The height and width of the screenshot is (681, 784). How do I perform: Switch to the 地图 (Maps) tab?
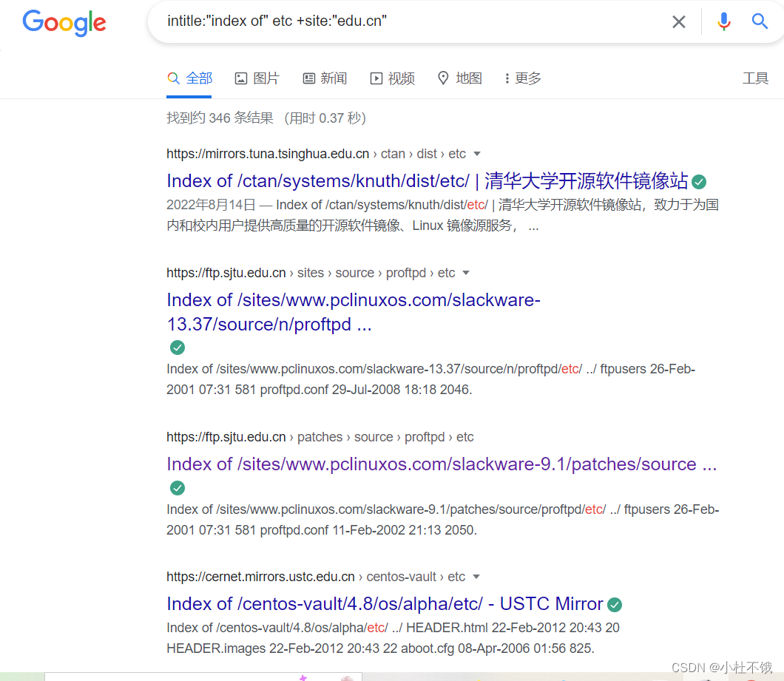459,78
